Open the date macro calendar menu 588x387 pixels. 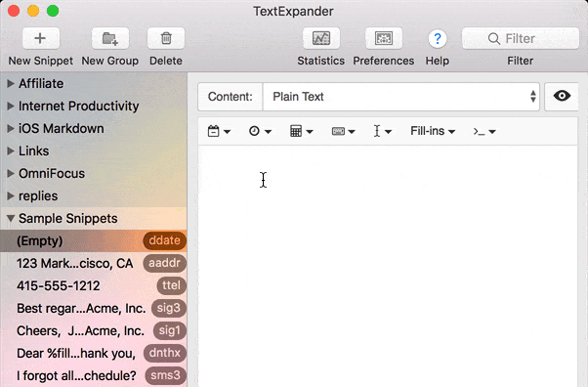(219, 131)
